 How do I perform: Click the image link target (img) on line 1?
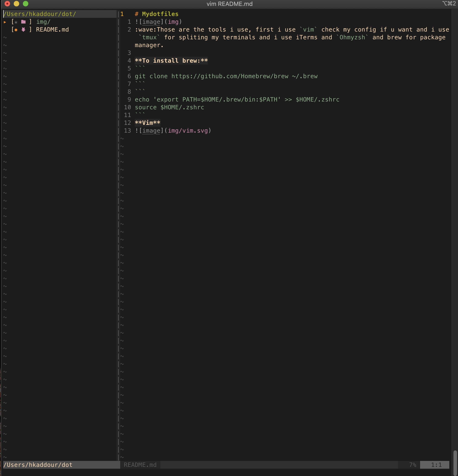pos(173,22)
